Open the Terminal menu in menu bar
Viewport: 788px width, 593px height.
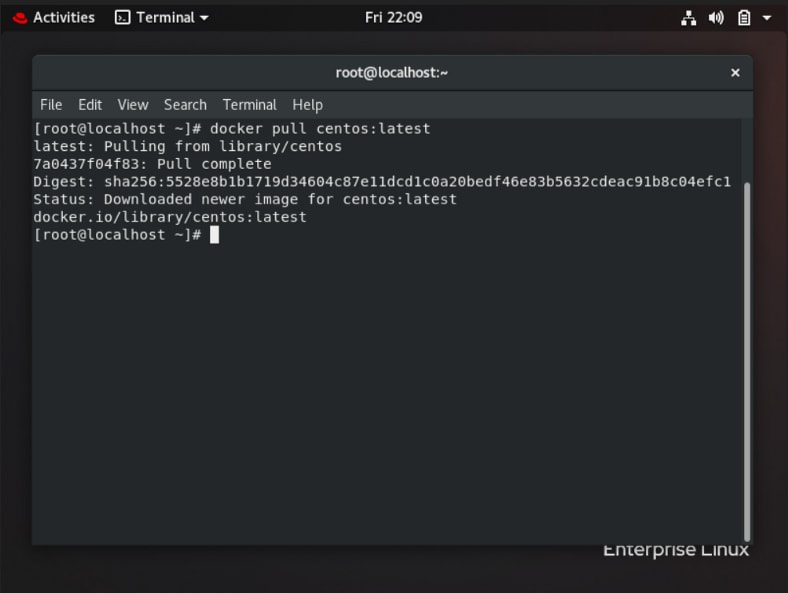(x=249, y=105)
